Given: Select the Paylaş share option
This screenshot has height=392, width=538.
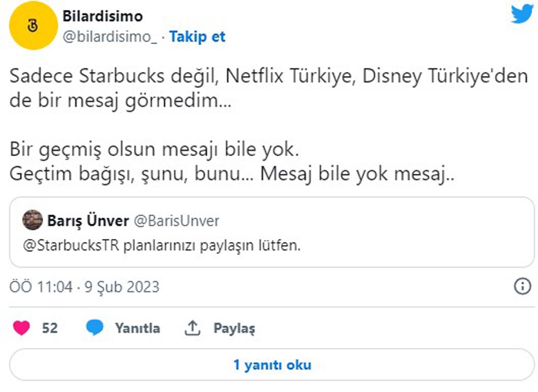Looking at the screenshot, I should (235, 328).
